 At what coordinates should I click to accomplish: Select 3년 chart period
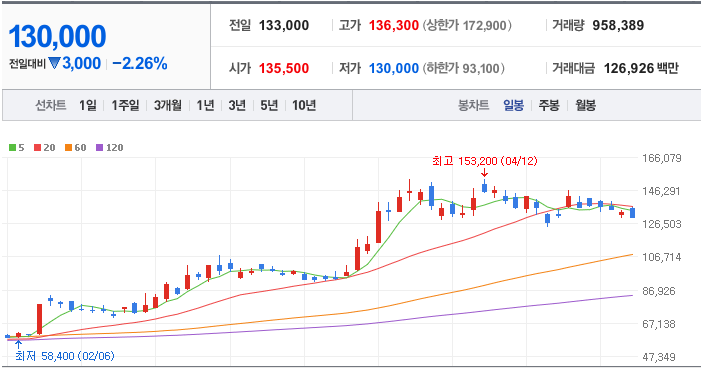pyautogui.click(x=237, y=105)
